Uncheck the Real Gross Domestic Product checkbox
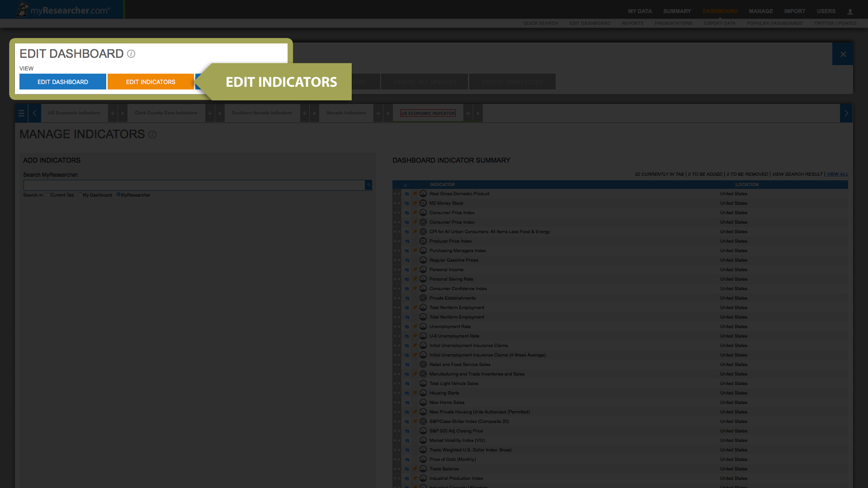The height and width of the screenshot is (488, 868). 407,194
